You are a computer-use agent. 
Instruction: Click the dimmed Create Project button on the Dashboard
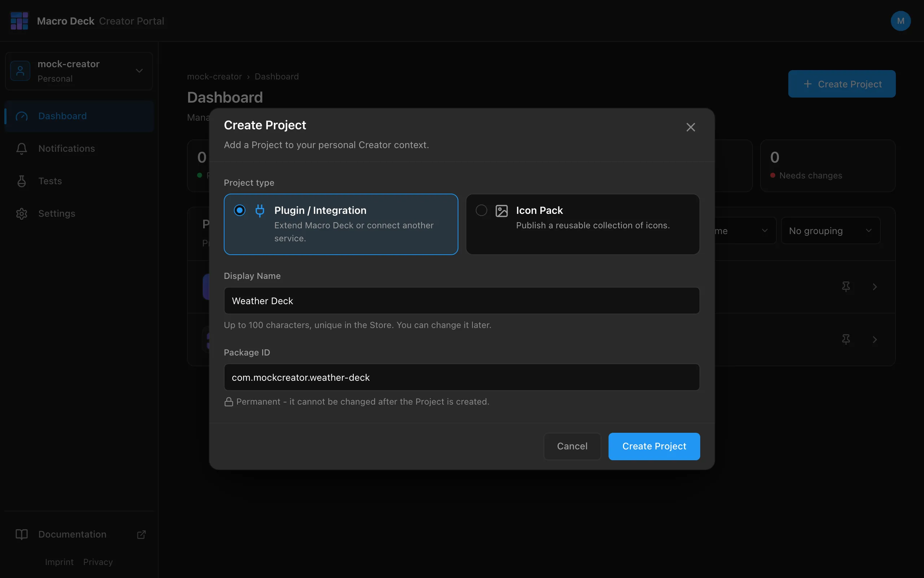pyautogui.click(x=842, y=84)
